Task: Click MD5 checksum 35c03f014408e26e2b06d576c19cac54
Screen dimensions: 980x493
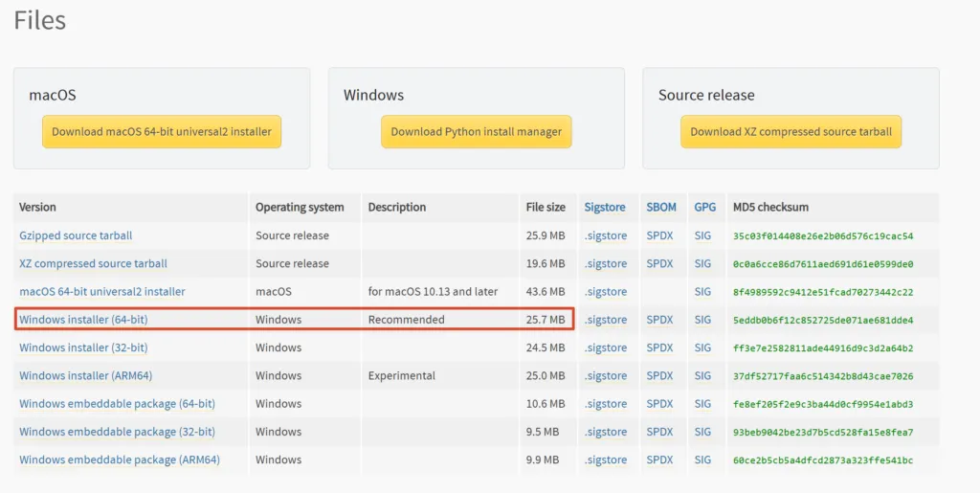Action: [823, 236]
